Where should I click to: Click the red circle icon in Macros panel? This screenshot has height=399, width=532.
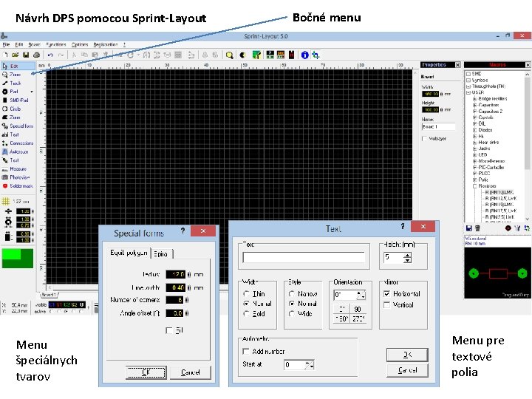pos(508,228)
